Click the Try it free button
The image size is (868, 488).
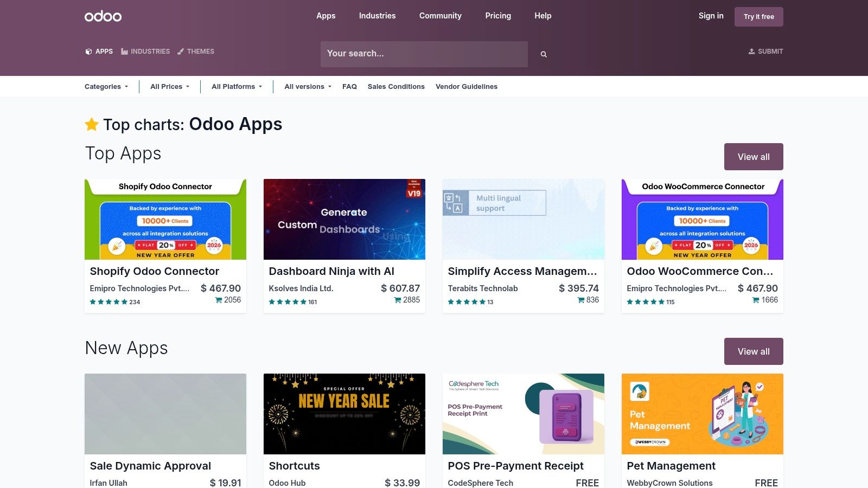point(758,16)
